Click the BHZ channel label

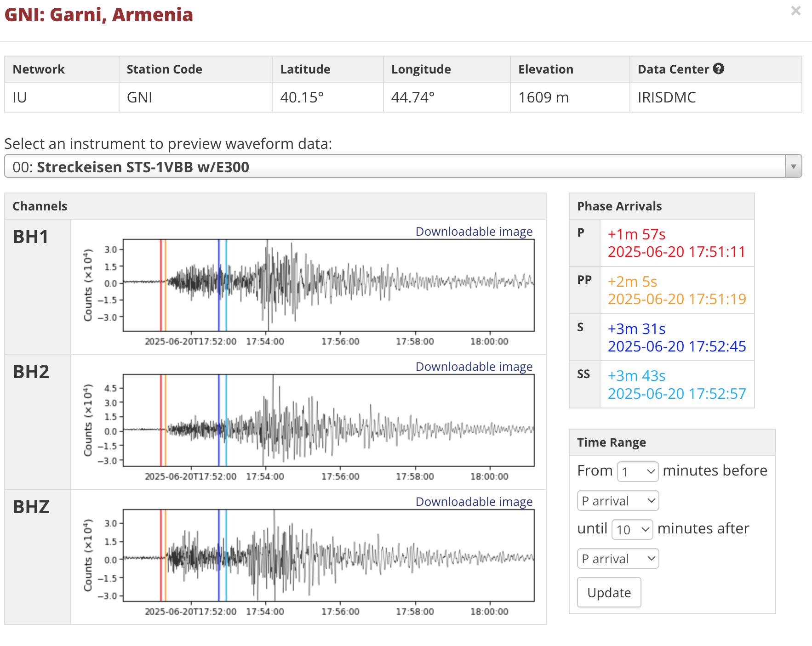tap(31, 507)
